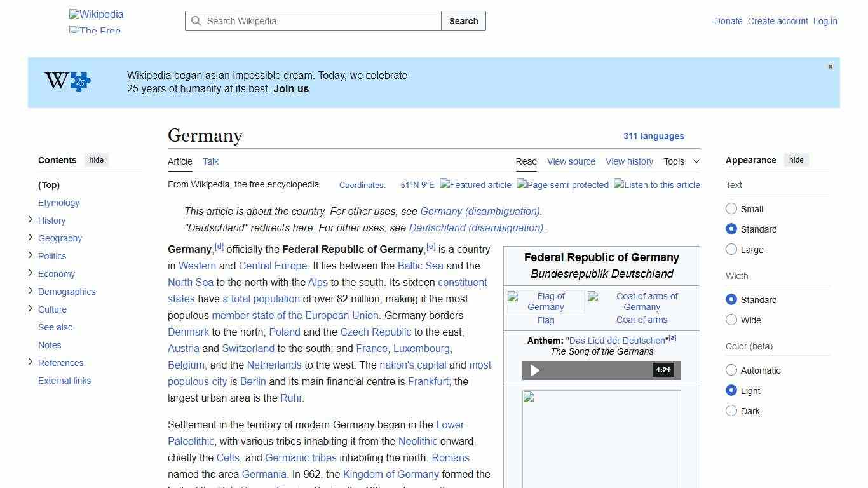
Task: Open the Listen to this article audio icon
Action: [656, 185]
